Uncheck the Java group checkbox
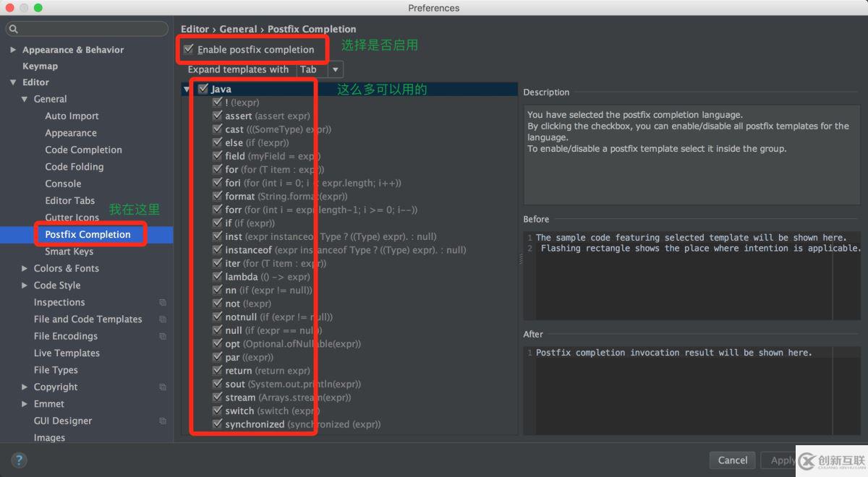Screen dimensions: 868x477 point(203,89)
